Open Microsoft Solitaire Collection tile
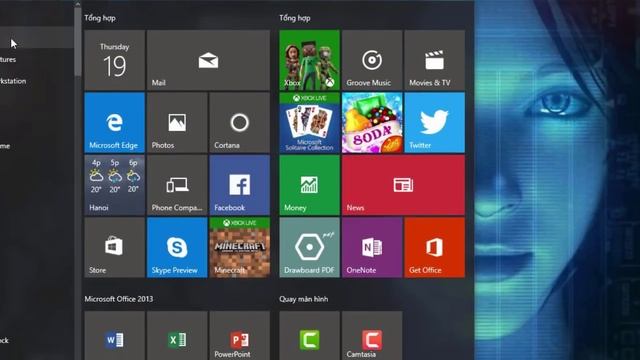Image resolution: width=640 pixels, height=360 pixels. 309,122
